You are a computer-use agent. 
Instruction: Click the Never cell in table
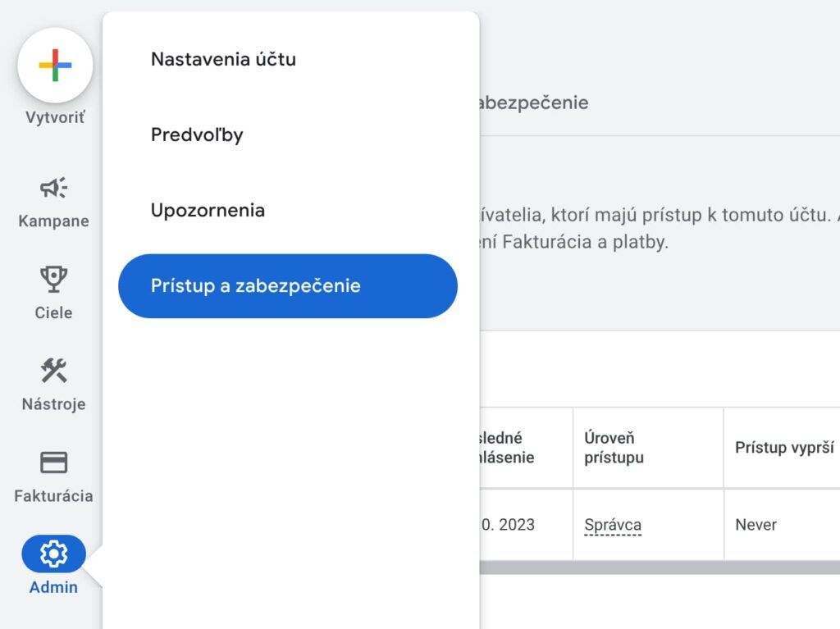pos(756,525)
